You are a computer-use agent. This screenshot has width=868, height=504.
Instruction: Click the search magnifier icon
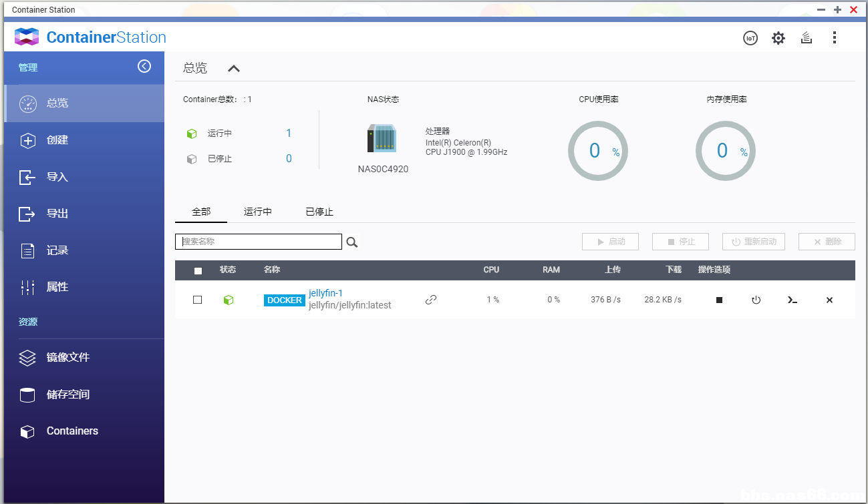tap(352, 242)
